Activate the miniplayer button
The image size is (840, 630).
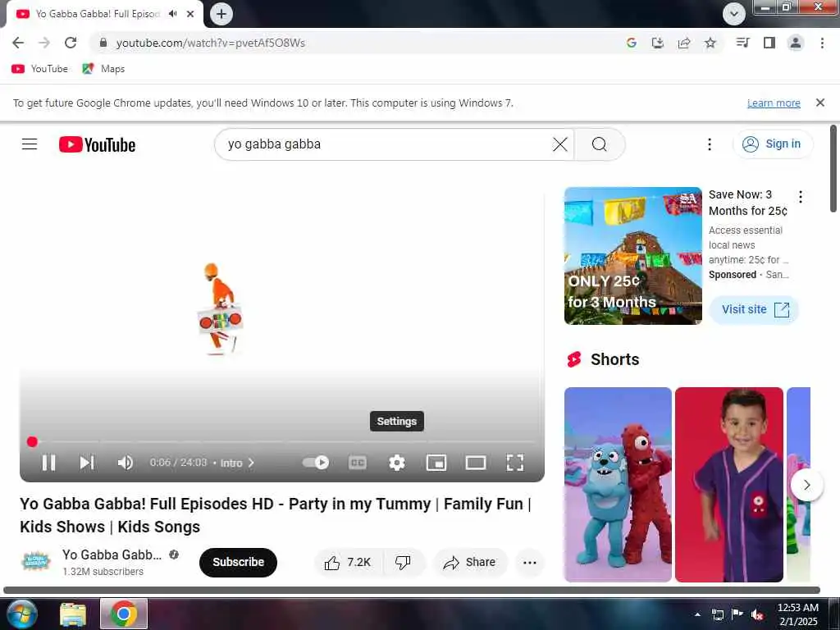pos(436,463)
